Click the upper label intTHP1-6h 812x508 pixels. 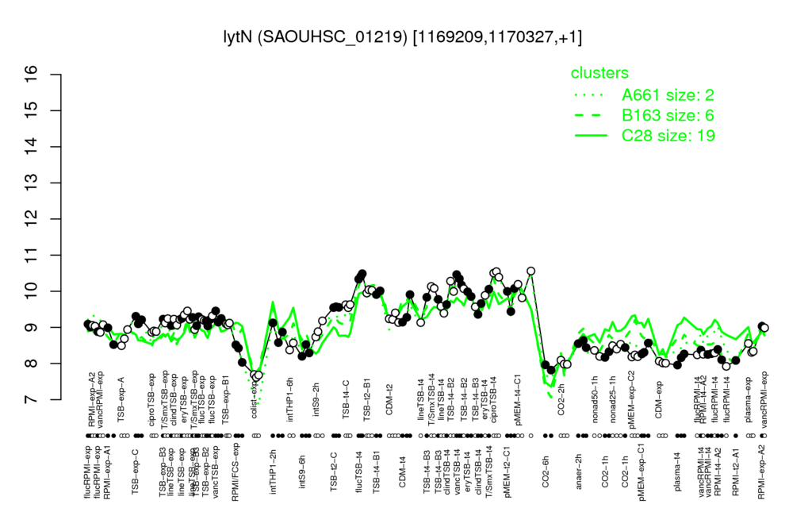point(290,399)
